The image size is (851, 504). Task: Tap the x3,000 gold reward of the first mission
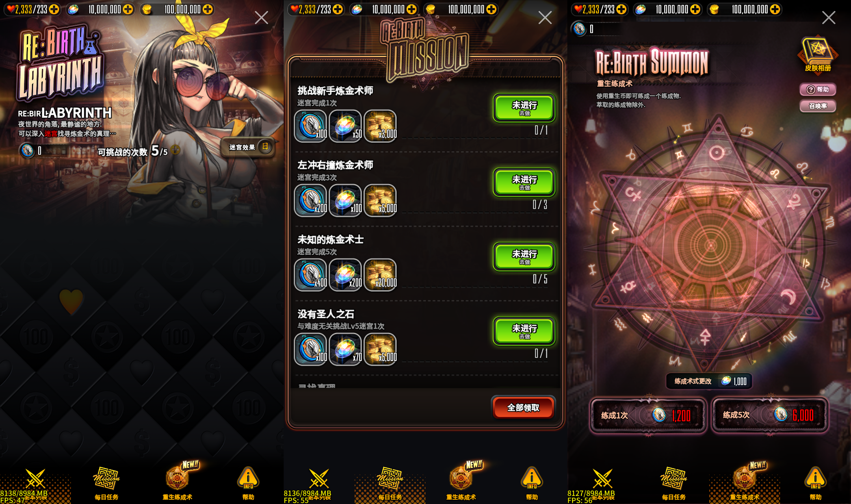(380, 126)
